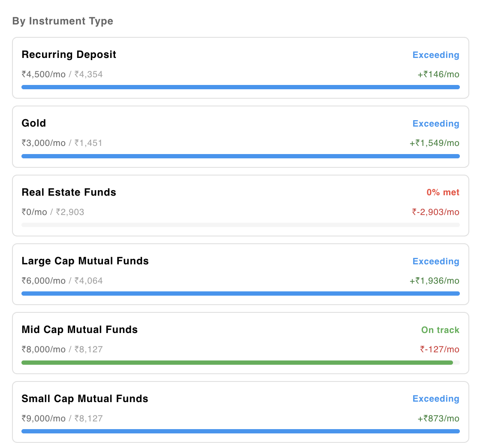Click the ₹-2,903/mo shortfall amount
Viewport: 477px width, 448px height.
pos(436,212)
